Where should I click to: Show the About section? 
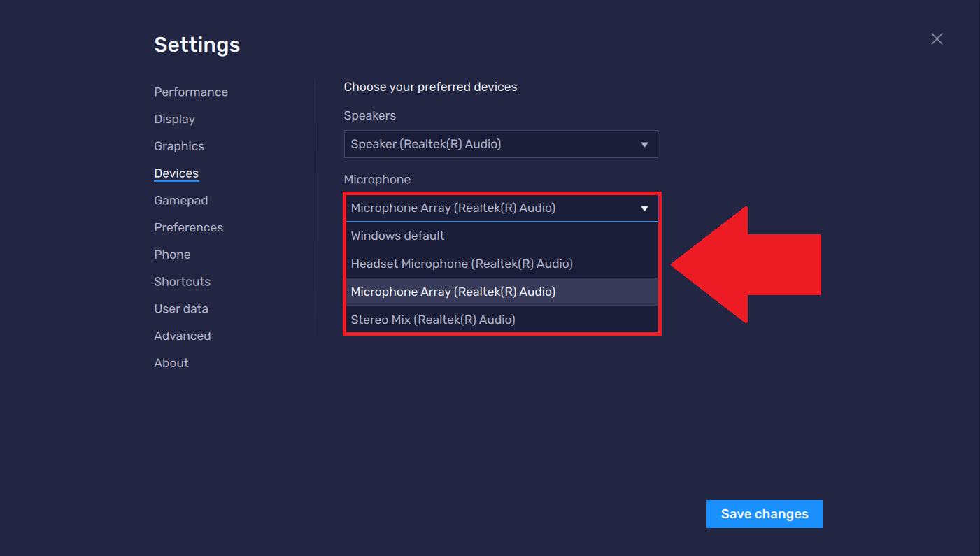(171, 363)
